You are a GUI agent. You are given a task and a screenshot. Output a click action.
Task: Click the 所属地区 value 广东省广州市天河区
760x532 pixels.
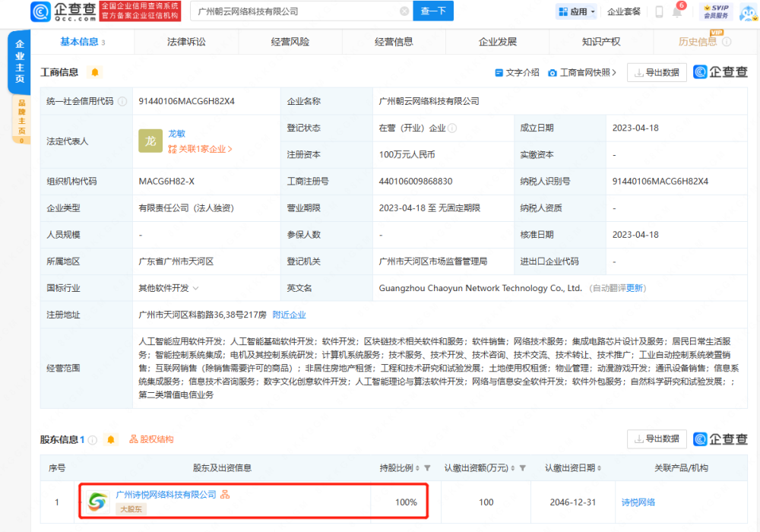[176, 261]
